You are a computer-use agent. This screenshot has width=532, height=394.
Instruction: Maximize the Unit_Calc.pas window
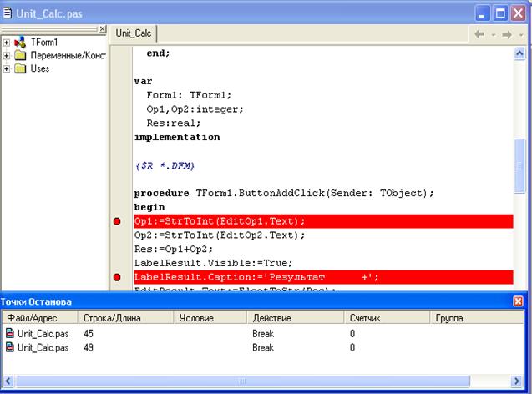pos(500,13)
